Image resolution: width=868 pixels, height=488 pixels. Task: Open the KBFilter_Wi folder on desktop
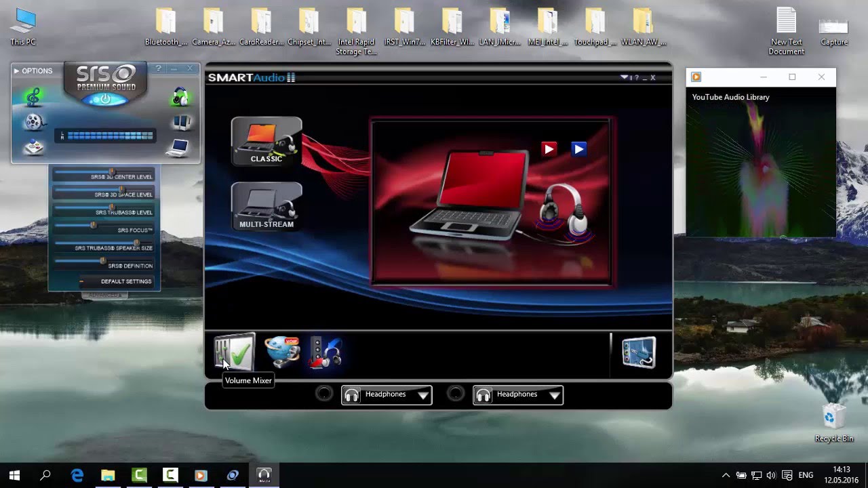452,27
